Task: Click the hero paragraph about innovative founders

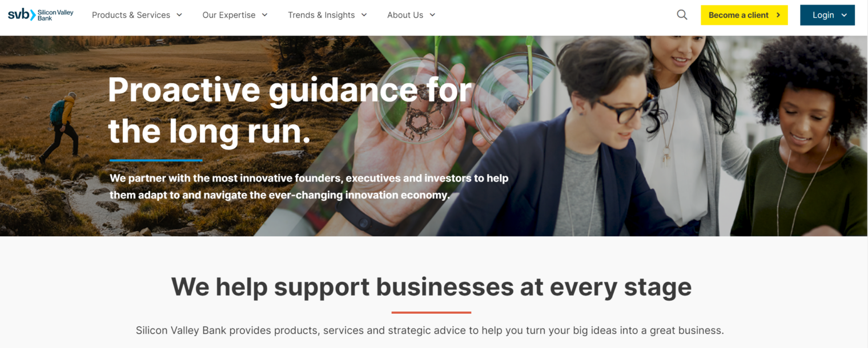Action: pyautogui.click(x=309, y=187)
